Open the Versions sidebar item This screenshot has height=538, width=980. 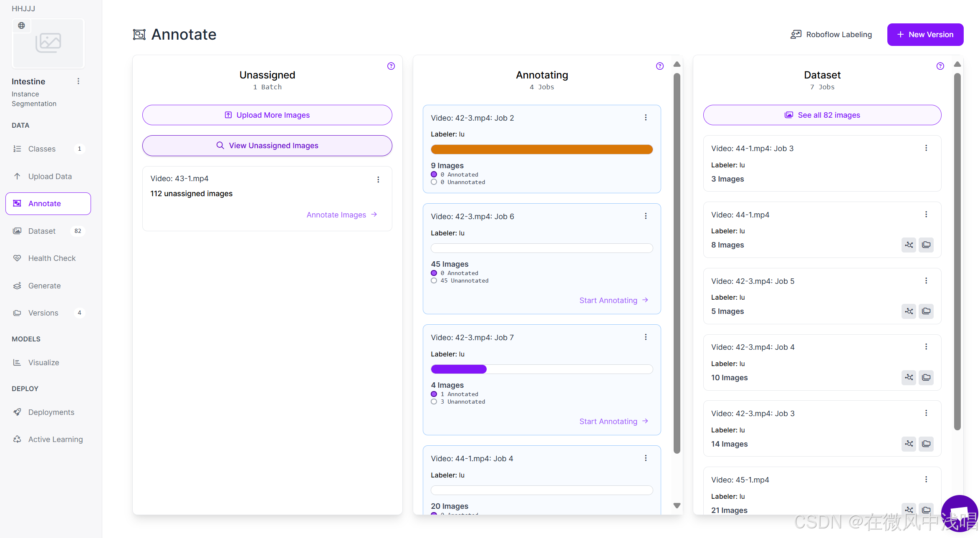(43, 313)
